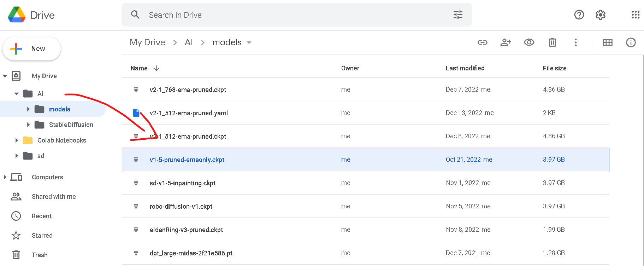The height and width of the screenshot is (266, 644).
Task: Open Starred section
Action: click(42, 235)
